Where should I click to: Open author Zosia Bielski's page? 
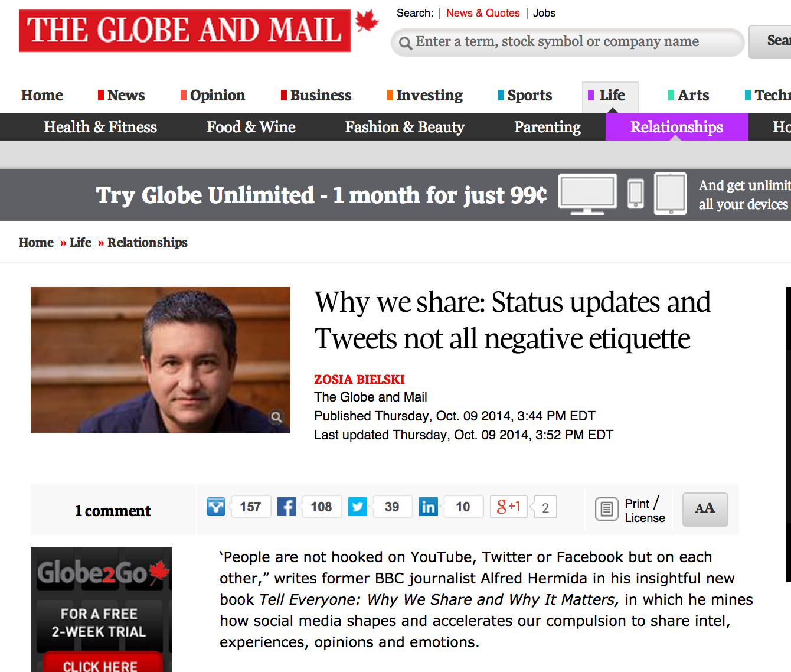[x=359, y=380]
